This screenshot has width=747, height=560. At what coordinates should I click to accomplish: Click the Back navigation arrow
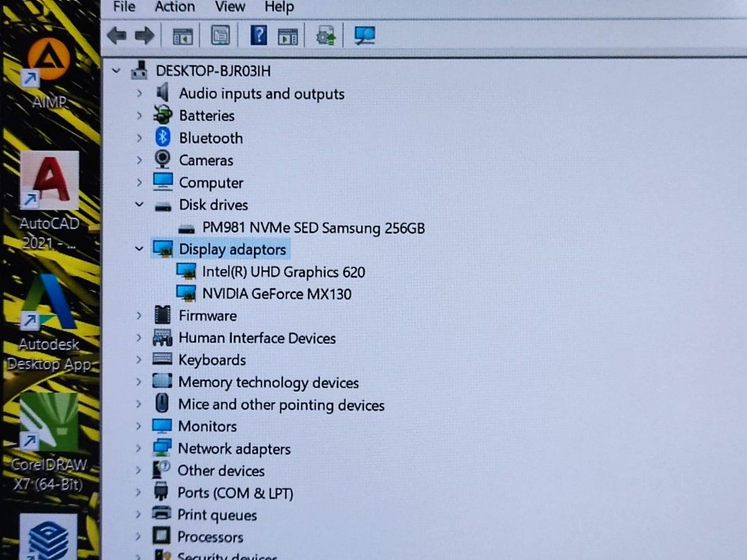pyautogui.click(x=116, y=35)
